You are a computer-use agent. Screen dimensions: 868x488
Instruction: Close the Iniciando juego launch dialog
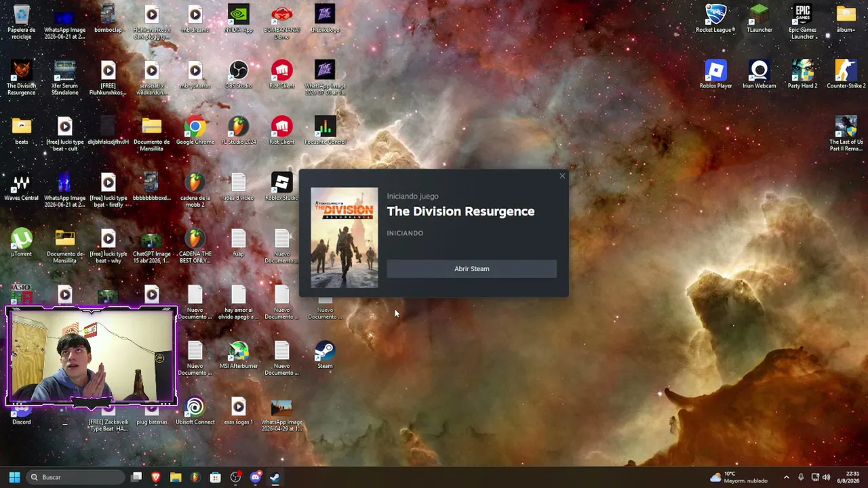pyautogui.click(x=562, y=176)
